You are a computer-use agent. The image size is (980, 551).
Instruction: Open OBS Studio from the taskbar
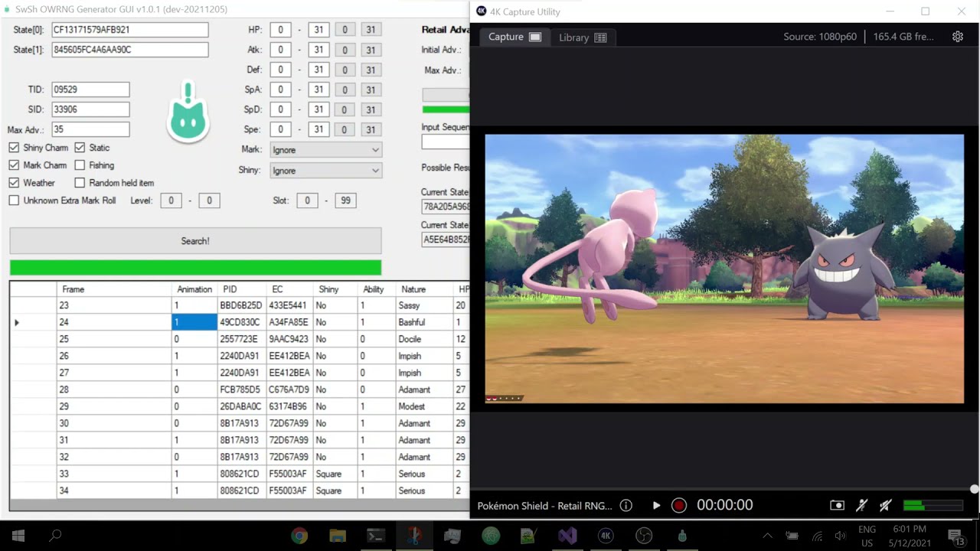[x=643, y=536]
